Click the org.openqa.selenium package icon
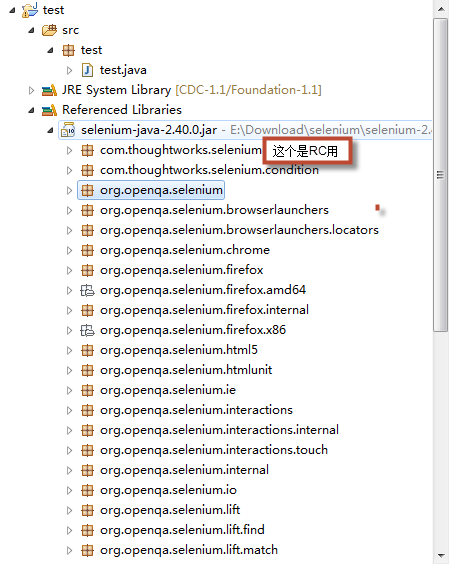The image size is (449, 564). 87,190
